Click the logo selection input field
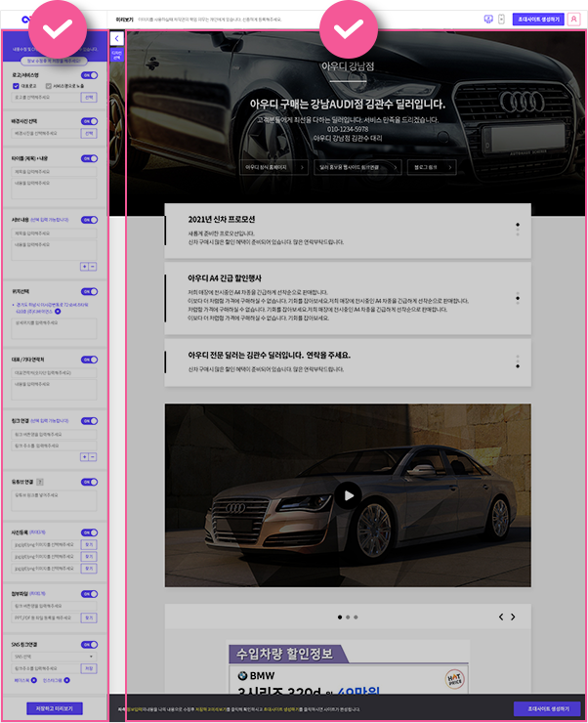588x723 pixels. 46,98
